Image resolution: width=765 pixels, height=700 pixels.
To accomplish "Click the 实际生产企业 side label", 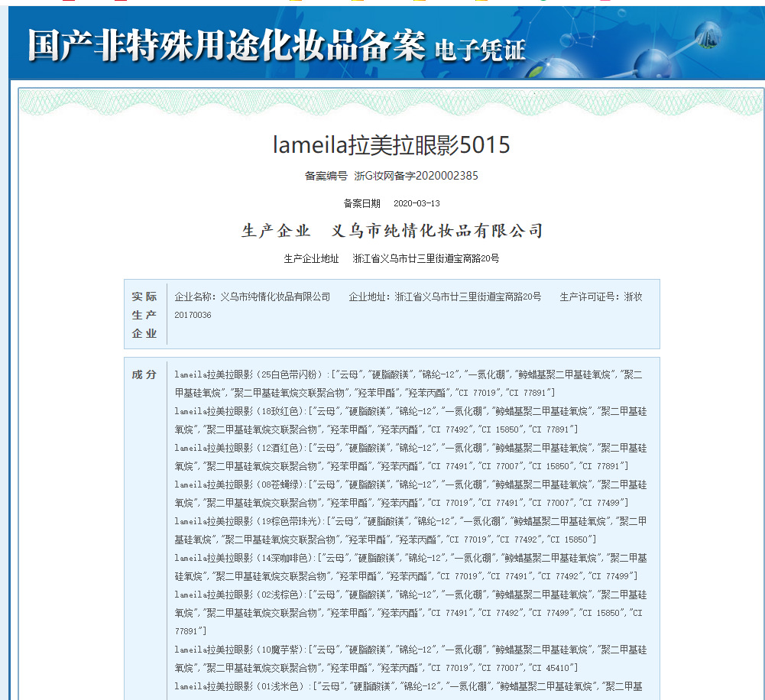I will 144,315.
